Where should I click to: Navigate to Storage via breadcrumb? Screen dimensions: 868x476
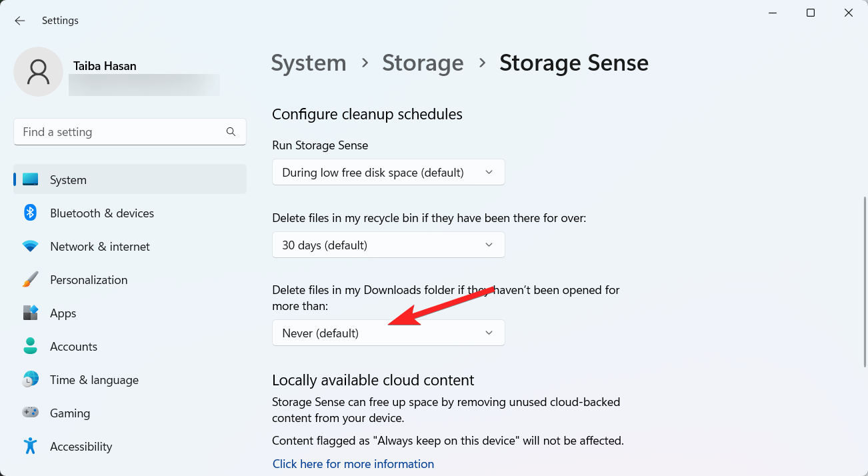click(x=423, y=62)
